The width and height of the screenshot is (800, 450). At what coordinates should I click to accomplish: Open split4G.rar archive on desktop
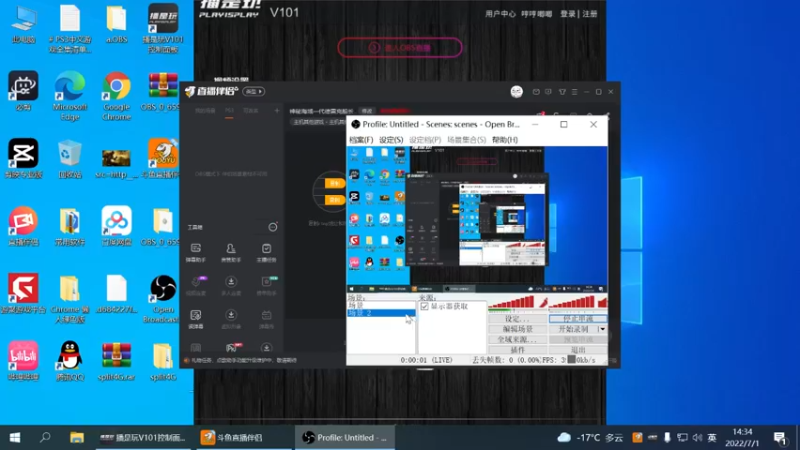click(x=116, y=361)
